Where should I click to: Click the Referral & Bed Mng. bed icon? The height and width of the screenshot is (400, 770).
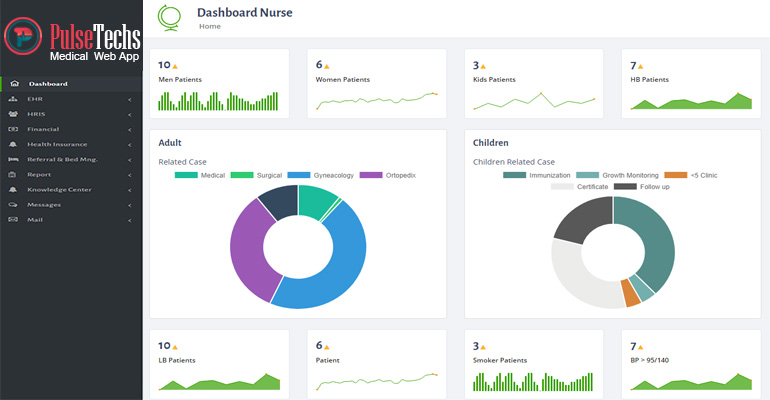[x=13, y=160]
